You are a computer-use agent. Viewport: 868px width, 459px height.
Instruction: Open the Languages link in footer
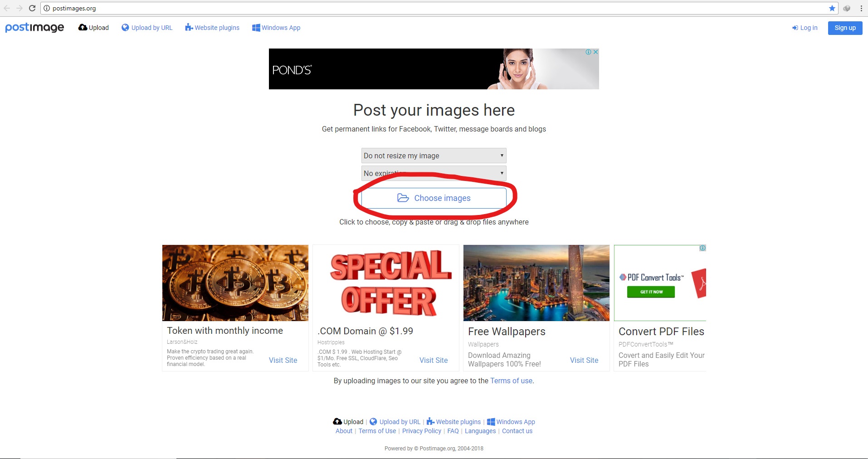pos(480,431)
